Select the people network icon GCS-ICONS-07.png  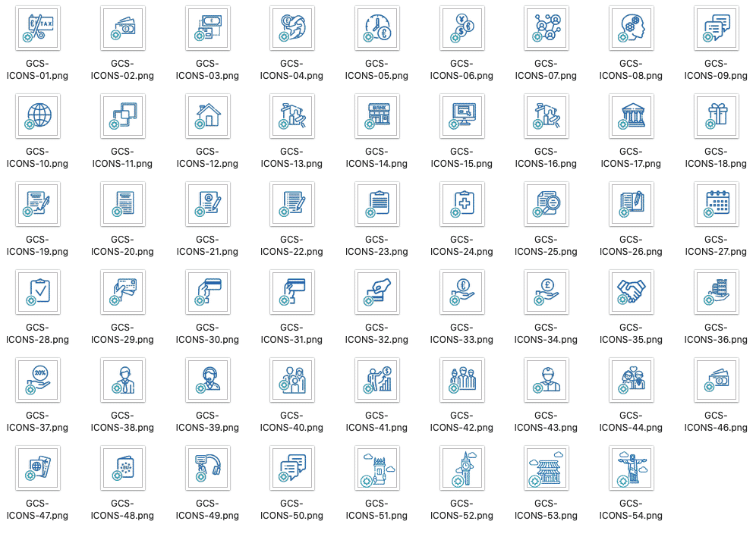pos(547,28)
